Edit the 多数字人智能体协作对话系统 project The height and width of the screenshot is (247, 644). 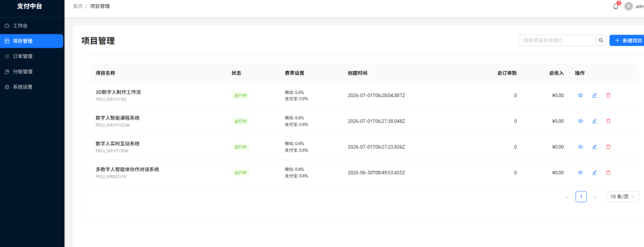click(595, 173)
